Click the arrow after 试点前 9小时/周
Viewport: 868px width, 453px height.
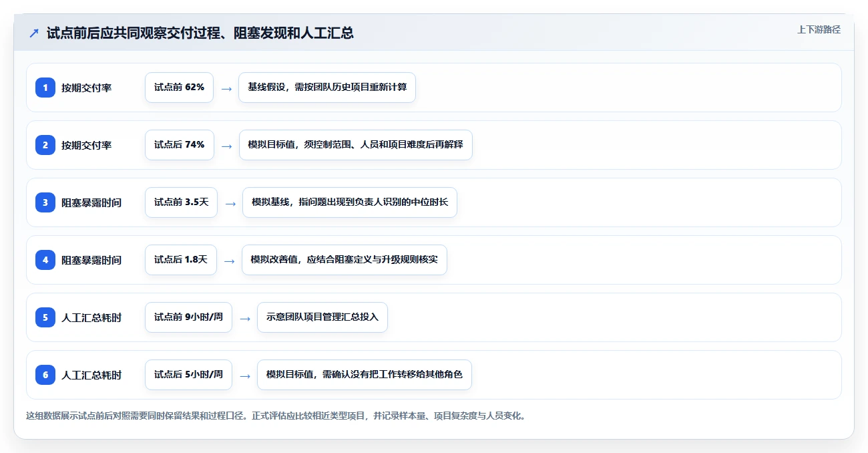click(x=245, y=318)
